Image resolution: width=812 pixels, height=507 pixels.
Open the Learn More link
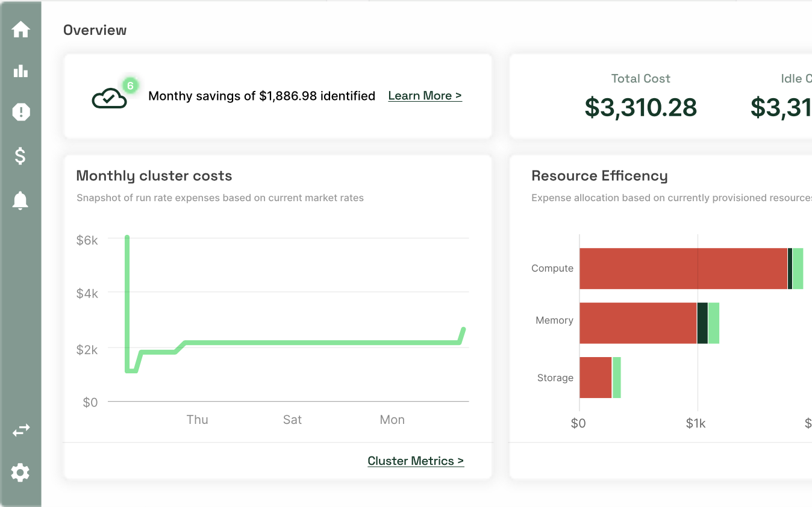(x=425, y=95)
